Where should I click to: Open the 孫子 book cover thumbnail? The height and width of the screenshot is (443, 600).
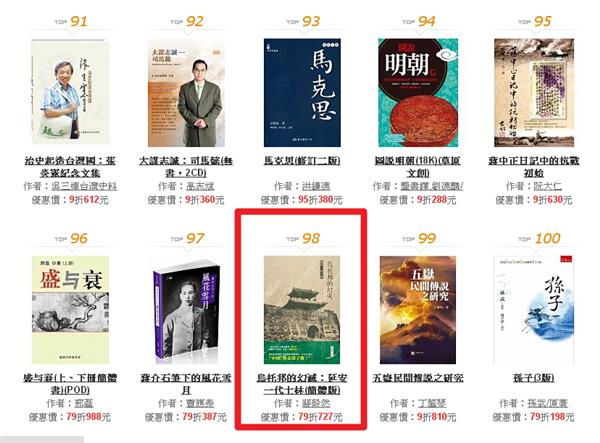pyautogui.click(x=534, y=310)
